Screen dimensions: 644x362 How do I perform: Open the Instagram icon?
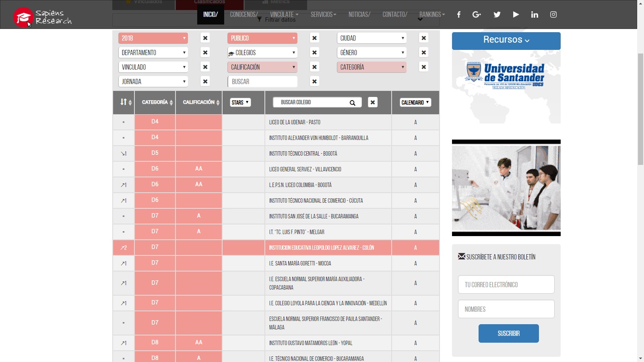click(553, 14)
